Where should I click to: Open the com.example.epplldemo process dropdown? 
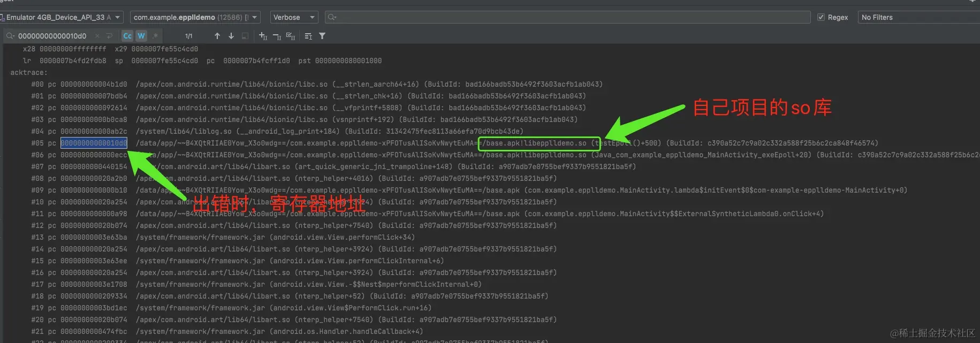coord(195,17)
